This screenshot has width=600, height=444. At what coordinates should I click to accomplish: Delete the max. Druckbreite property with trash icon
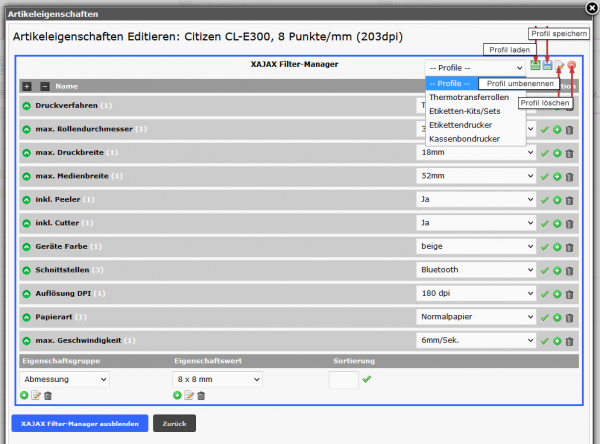(x=569, y=153)
